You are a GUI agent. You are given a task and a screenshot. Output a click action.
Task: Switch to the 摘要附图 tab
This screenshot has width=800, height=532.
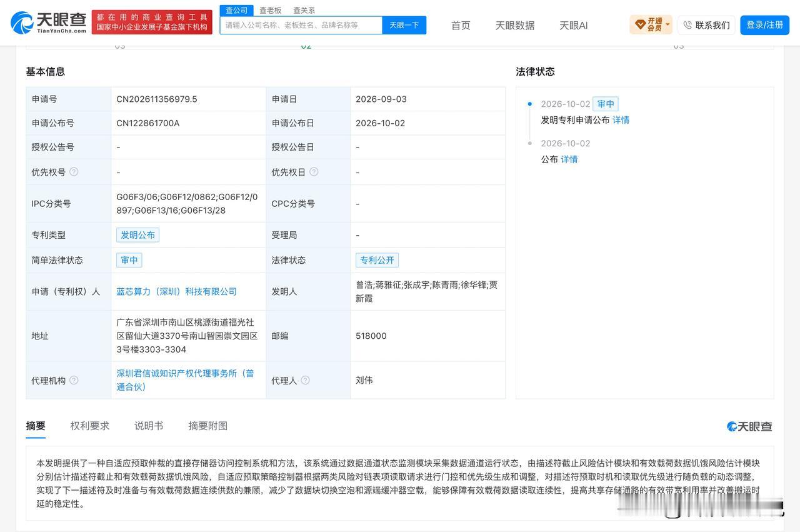(x=208, y=426)
